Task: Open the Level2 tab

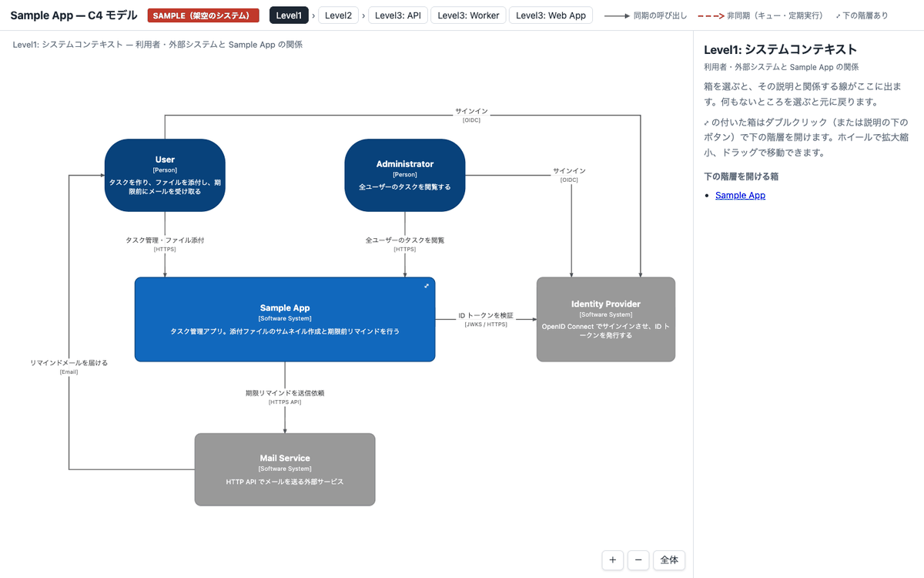Action: click(338, 15)
